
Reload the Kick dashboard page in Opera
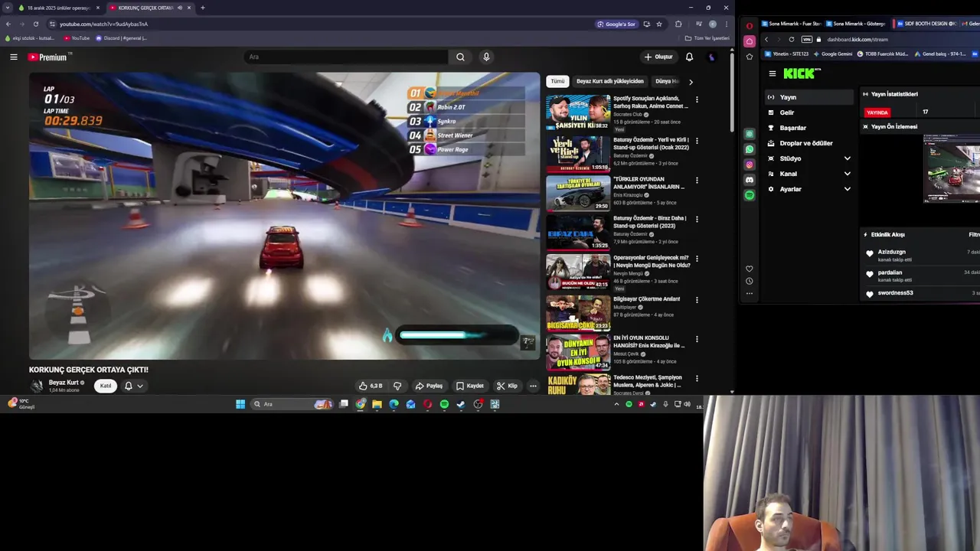pos(792,39)
